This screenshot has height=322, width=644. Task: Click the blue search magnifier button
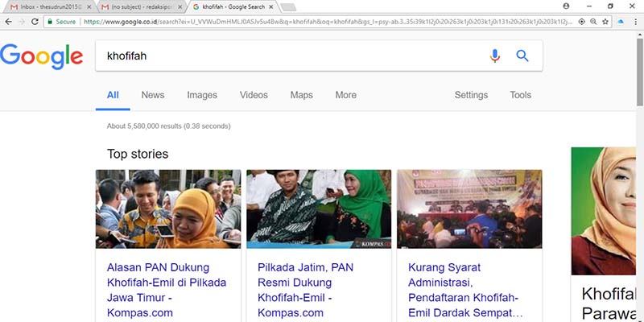(522, 56)
